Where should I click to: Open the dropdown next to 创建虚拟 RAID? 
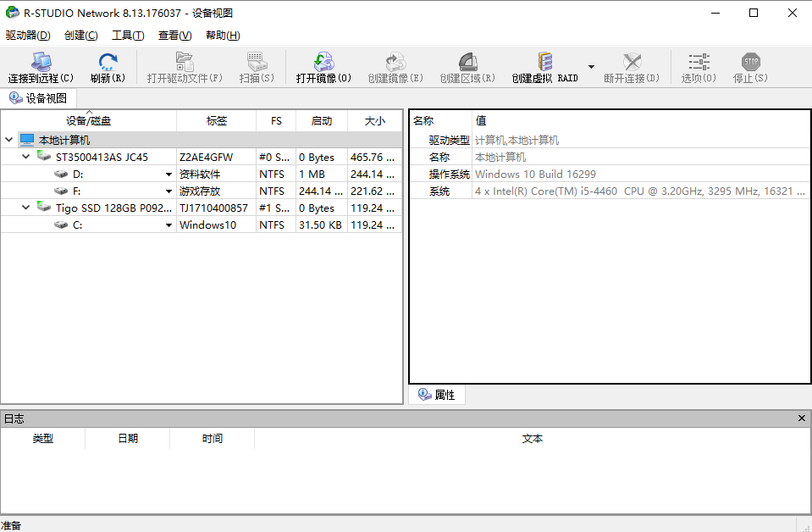pyautogui.click(x=591, y=68)
